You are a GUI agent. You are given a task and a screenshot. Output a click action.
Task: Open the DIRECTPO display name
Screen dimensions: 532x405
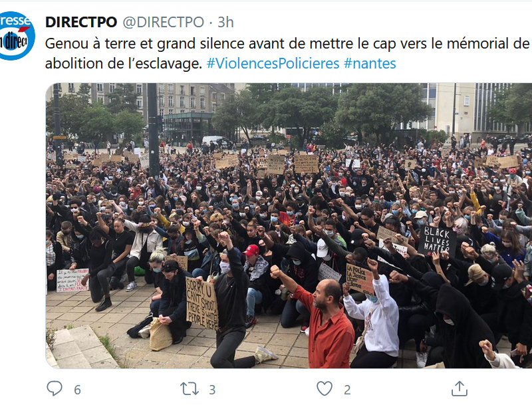[81, 23]
